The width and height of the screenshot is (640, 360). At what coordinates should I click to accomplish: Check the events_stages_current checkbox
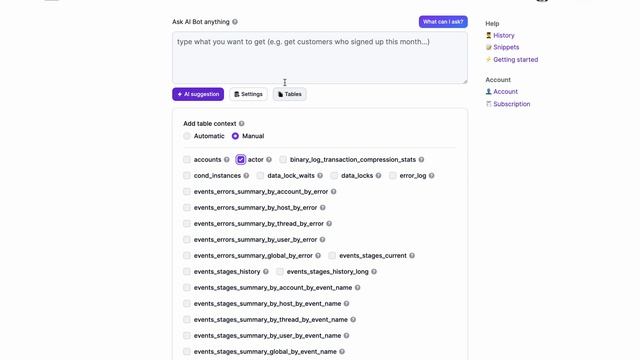click(x=332, y=256)
